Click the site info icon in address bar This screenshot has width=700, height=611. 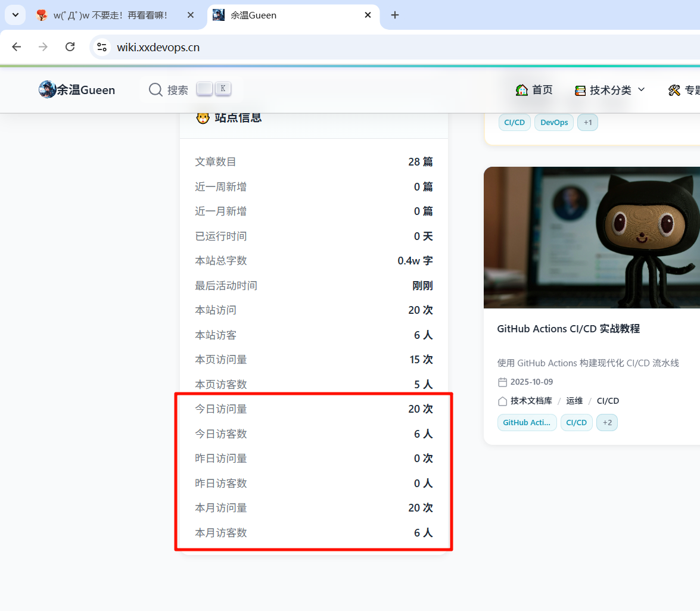(102, 47)
